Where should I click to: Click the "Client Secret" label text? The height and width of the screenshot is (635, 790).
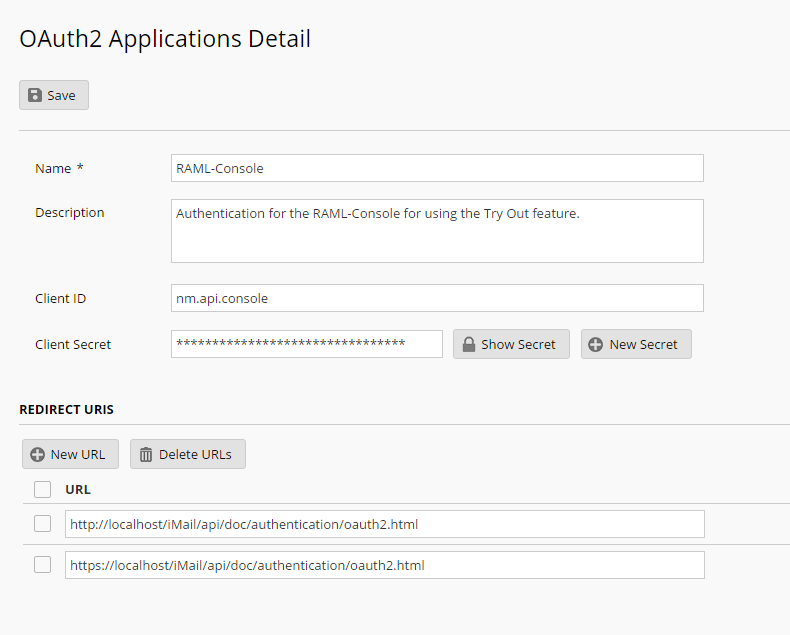coord(73,344)
